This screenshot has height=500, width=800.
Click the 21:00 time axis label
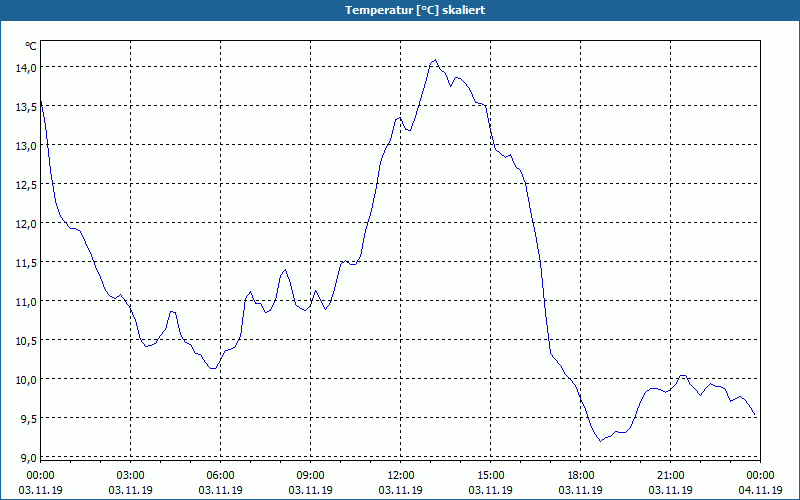(670, 476)
